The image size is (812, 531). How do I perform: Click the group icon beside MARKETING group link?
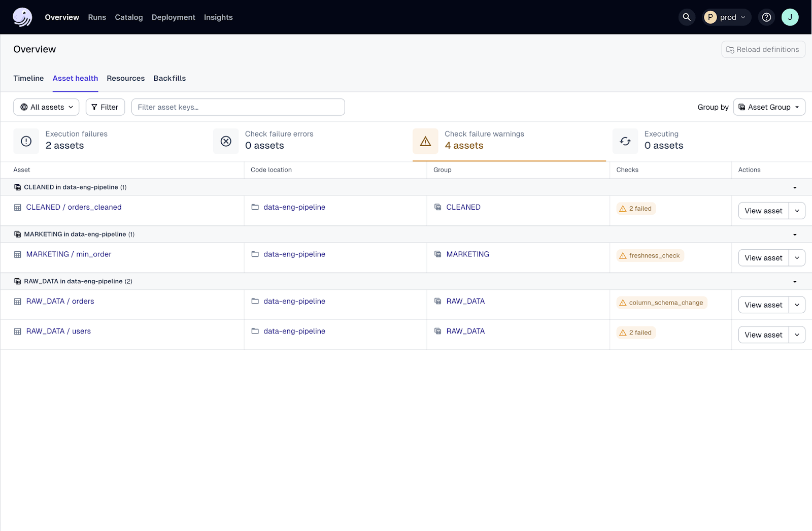tap(438, 254)
